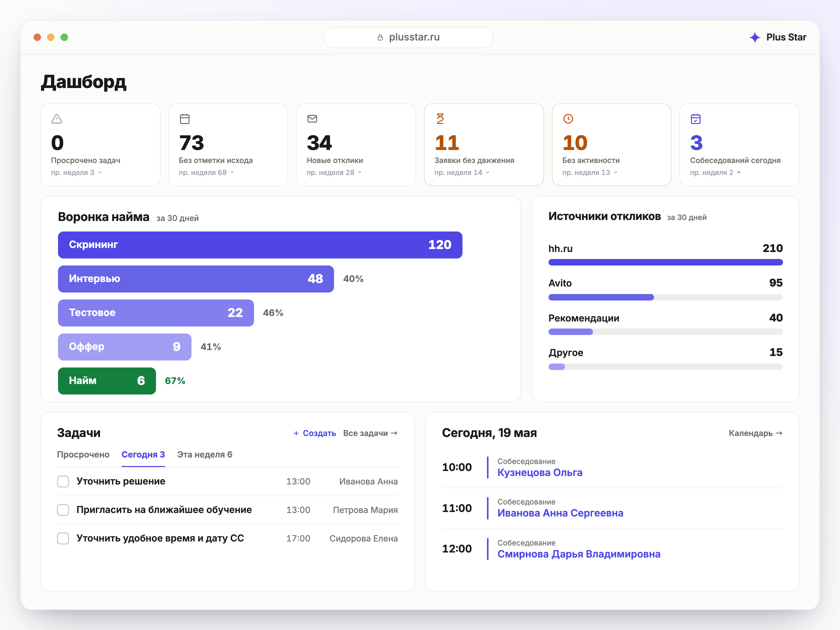This screenshot has height=630, width=840.
Task: Click the lock icon in the address bar
Action: (380, 37)
